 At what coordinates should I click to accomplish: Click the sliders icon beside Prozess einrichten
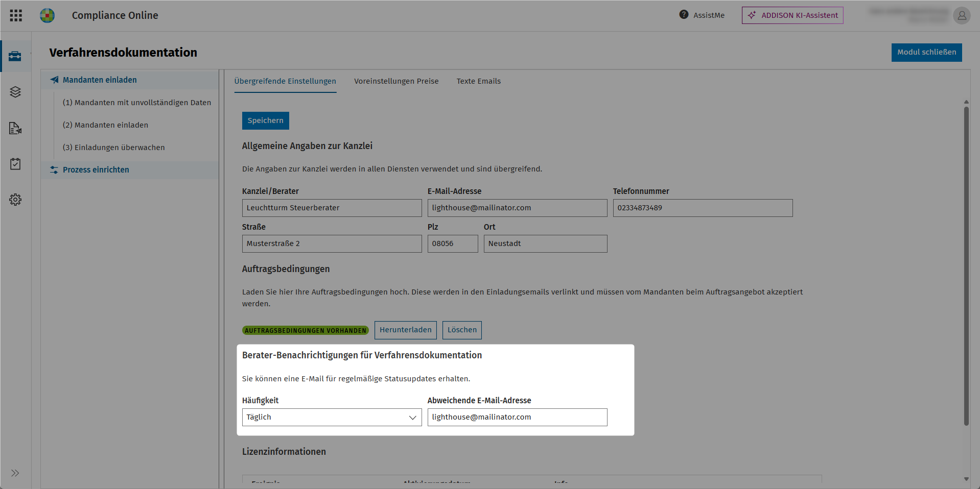pos(54,169)
